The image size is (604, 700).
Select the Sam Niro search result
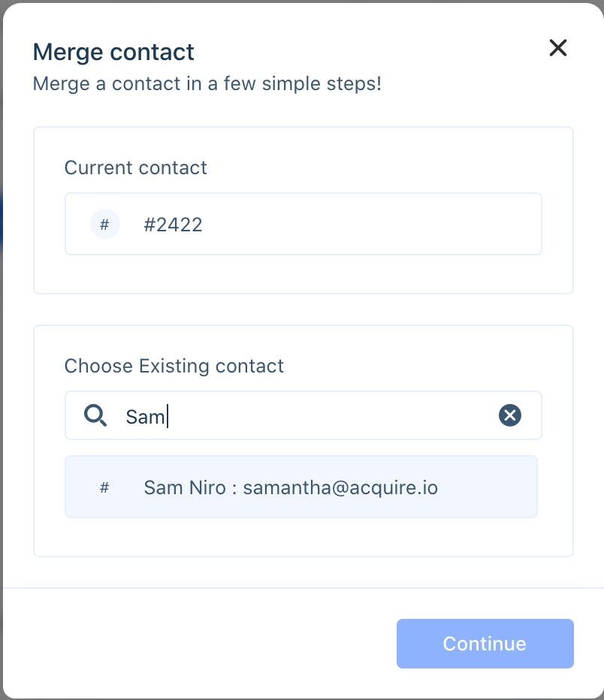click(301, 487)
